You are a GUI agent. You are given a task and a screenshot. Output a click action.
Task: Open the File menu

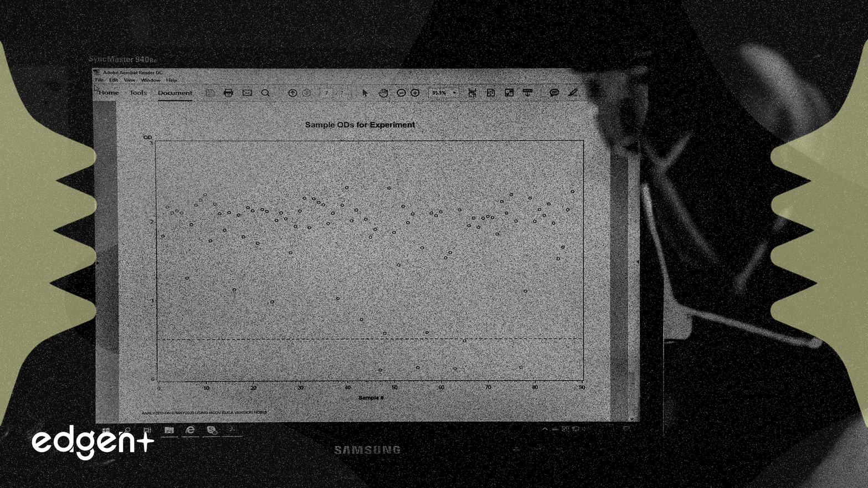tap(99, 80)
